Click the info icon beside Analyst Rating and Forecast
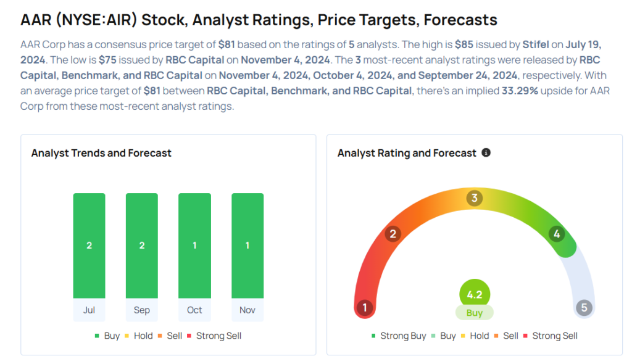 click(x=486, y=152)
